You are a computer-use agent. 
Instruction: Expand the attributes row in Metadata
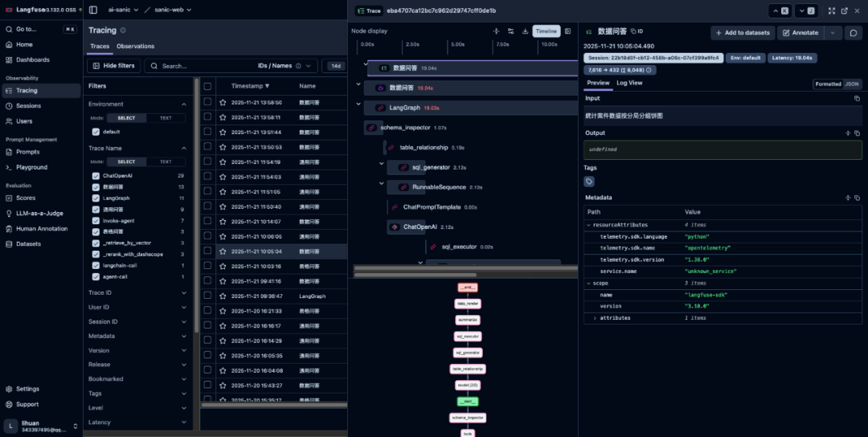(595, 318)
